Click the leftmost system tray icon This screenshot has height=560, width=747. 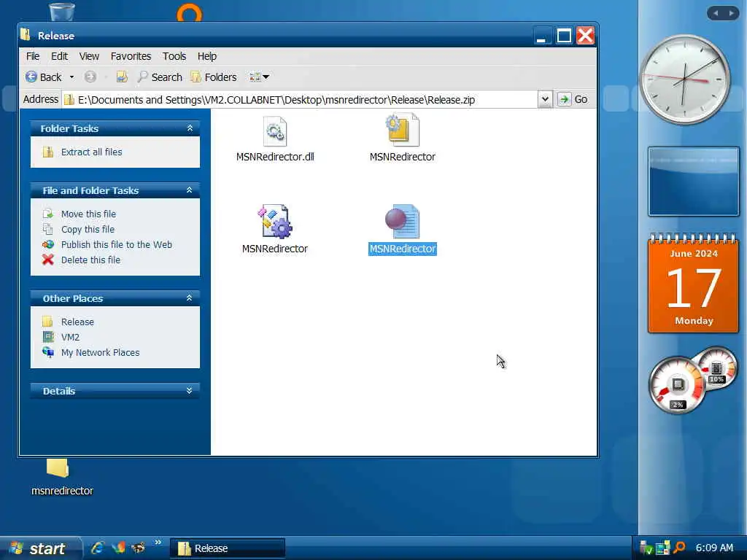pos(646,548)
